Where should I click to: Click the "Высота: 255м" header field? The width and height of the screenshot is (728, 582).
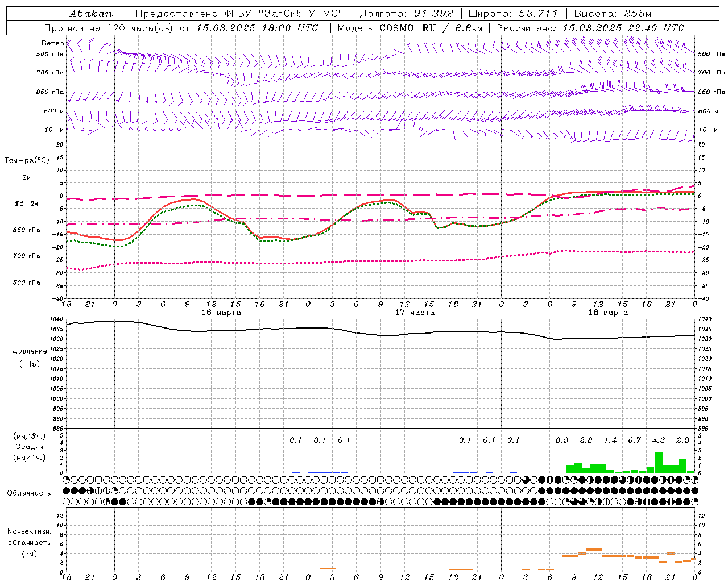coord(613,14)
